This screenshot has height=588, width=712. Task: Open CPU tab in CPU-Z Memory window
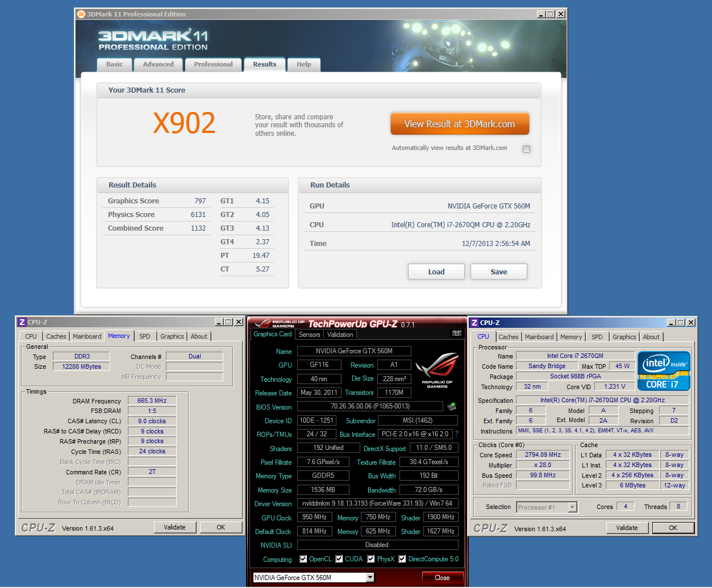pyautogui.click(x=31, y=336)
